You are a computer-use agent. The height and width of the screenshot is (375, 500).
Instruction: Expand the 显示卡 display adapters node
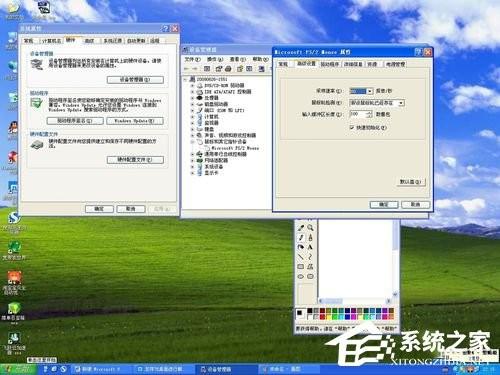click(192, 173)
